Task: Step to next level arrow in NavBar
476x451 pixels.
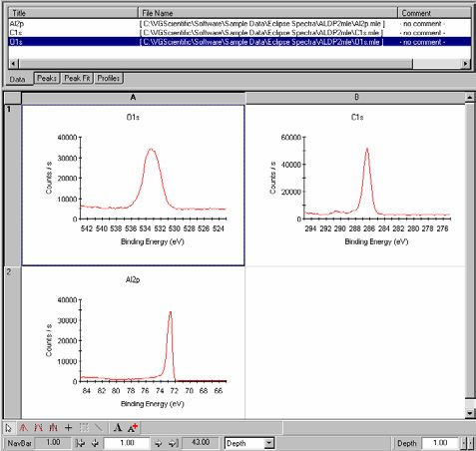Action: [158, 443]
